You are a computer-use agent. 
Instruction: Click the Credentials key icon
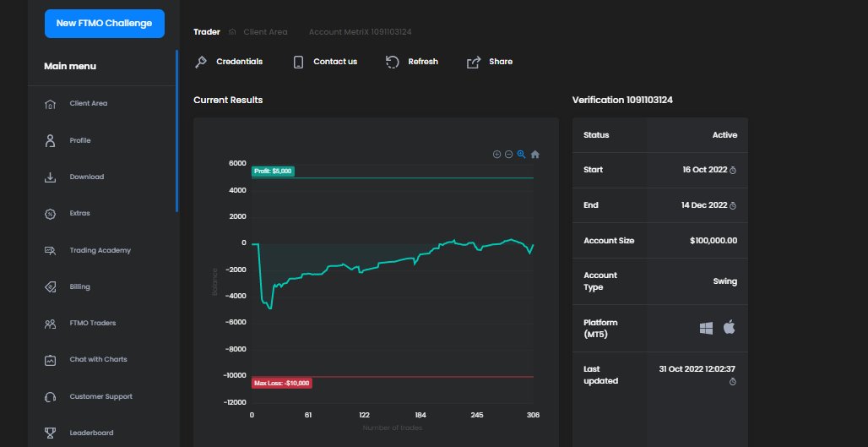200,62
